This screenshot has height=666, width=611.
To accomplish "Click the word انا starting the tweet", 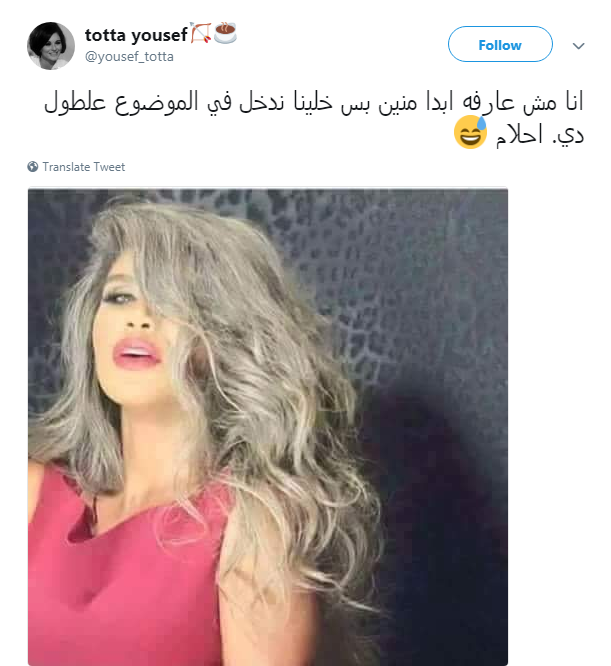I will pos(574,102).
